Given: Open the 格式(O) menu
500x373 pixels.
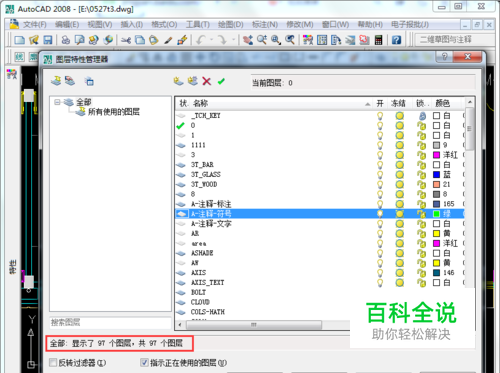Looking at the screenshot, I should (x=164, y=24).
